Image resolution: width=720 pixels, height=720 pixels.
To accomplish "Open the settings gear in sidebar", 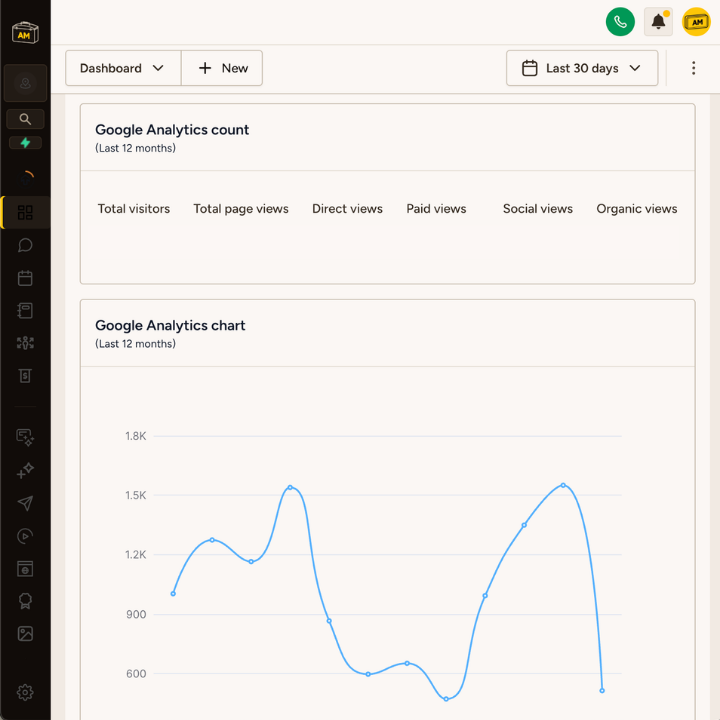I will tap(25, 692).
